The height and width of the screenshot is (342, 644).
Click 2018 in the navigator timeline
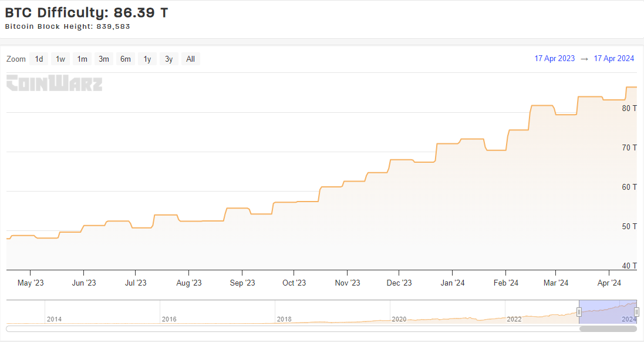coord(284,319)
